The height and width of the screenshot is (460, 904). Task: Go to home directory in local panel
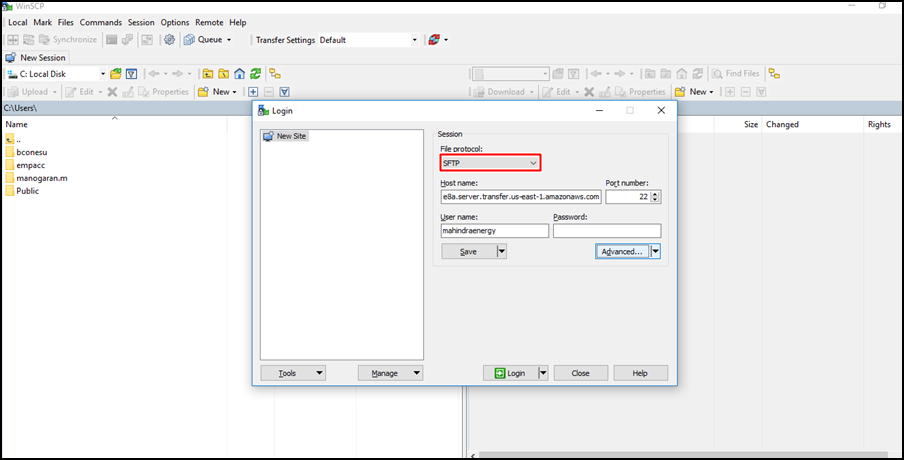point(239,74)
